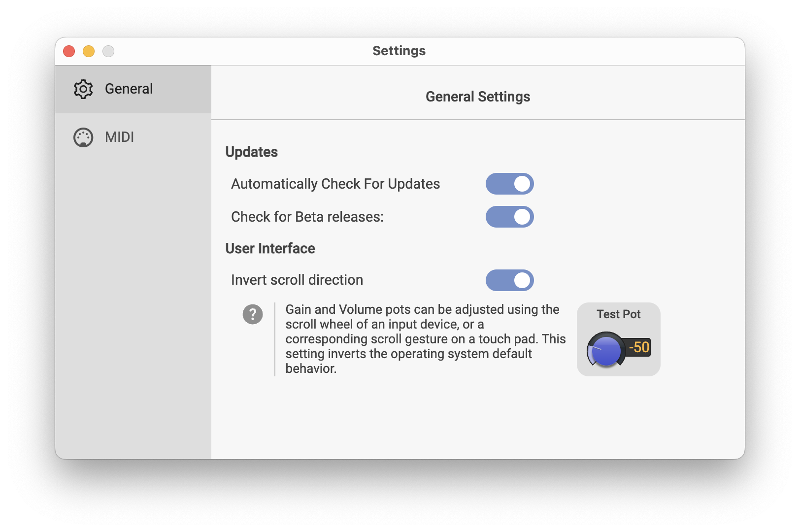Viewport: 800px width, 532px height.
Task: Click the -50 value display
Action: (639, 347)
